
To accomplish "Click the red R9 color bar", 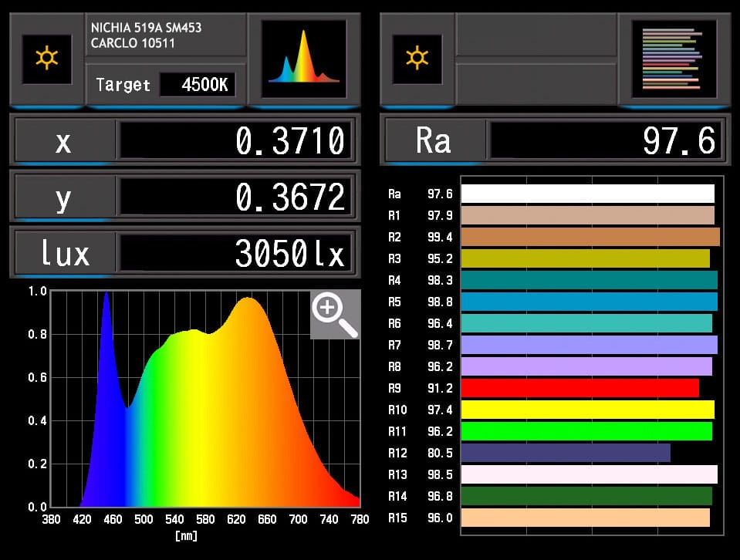I will pyautogui.click(x=579, y=388).
